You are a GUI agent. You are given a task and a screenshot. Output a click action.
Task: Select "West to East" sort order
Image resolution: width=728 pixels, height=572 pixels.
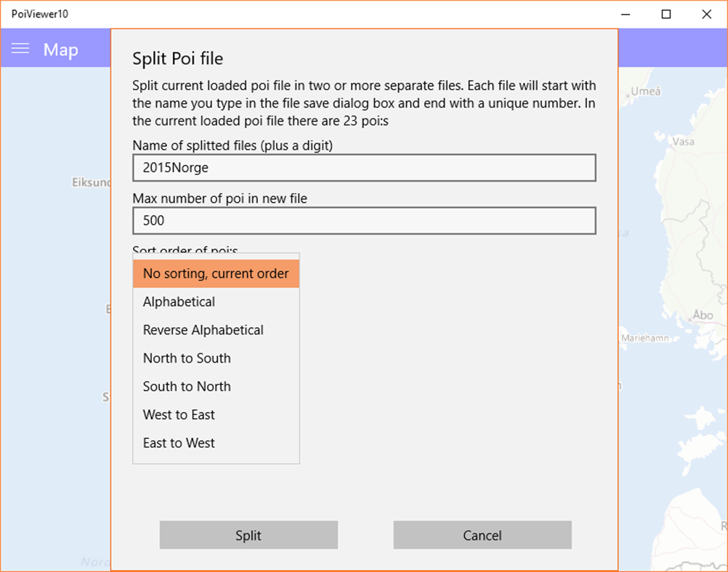point(179,415)
